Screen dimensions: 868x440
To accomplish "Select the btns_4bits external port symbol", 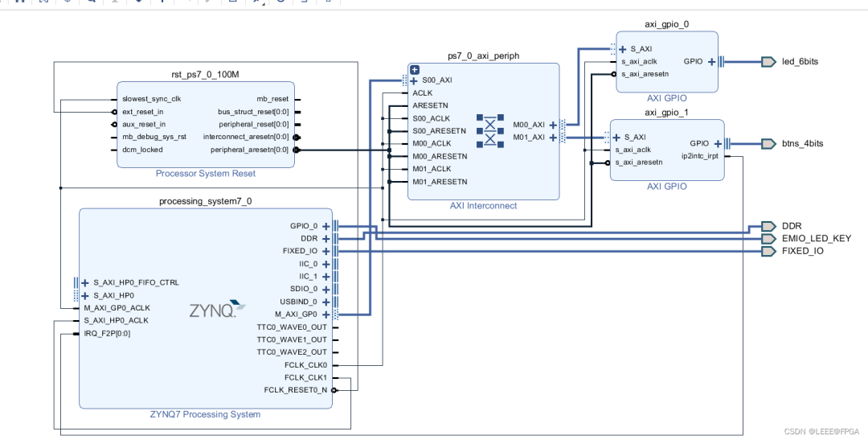I will [768, 143].
